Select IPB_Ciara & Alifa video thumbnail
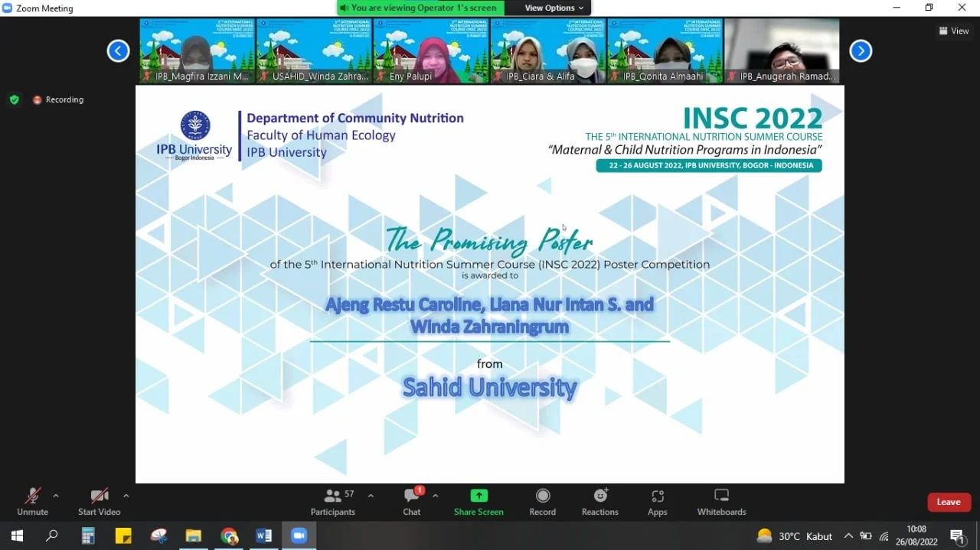 (548, 51)
